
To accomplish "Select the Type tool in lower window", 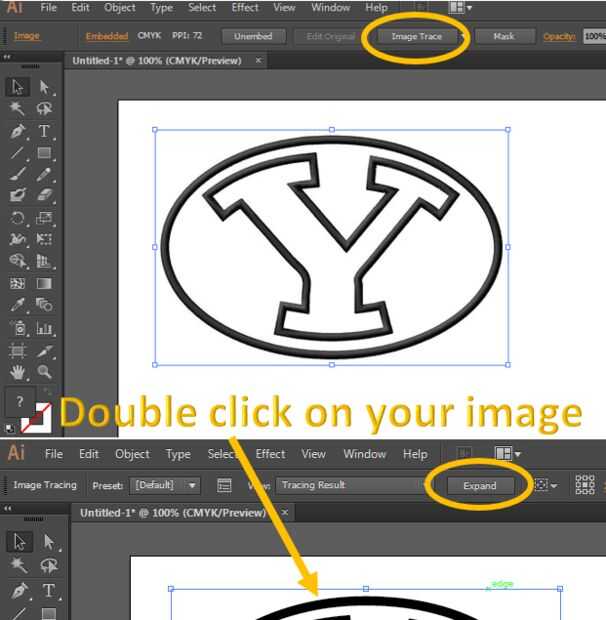I will (48, 591).
